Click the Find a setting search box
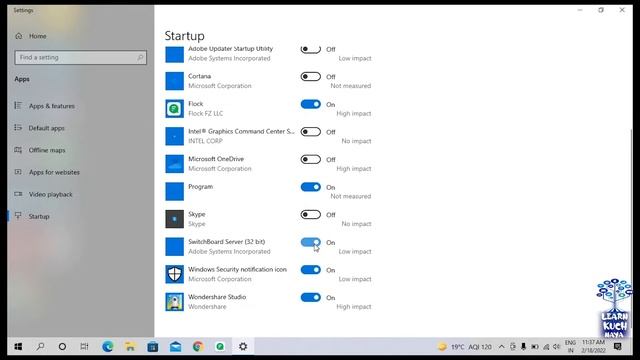The image size is (640, 360). click(x=80, y=58)
